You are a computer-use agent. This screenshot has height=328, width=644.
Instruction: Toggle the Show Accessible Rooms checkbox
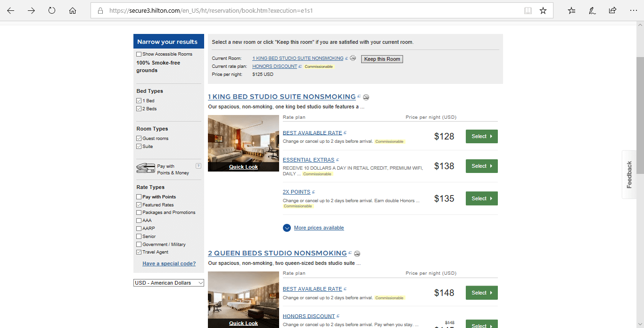139,54
